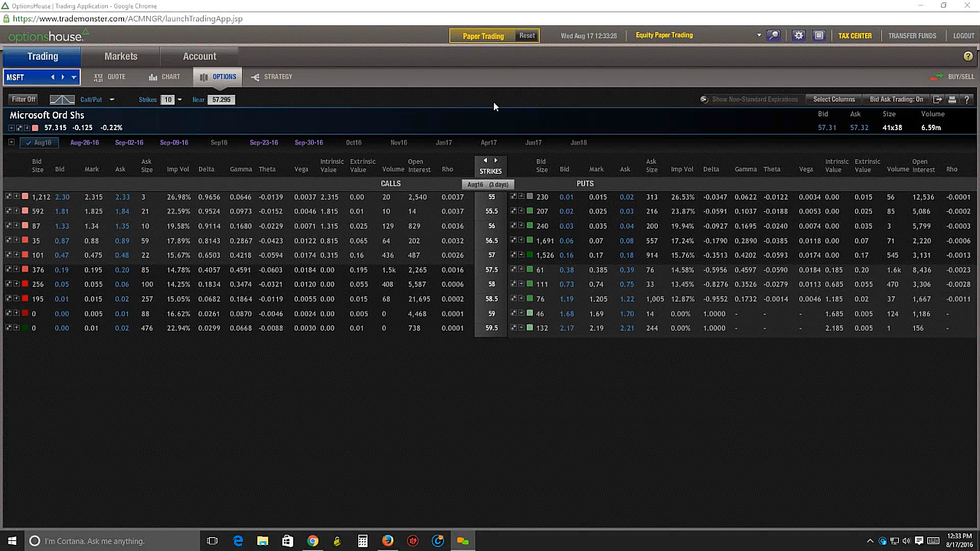Viewport: 980px width, 551px height.
Task: Open the Edge browser in the taskbar
Action: (238, 541)
